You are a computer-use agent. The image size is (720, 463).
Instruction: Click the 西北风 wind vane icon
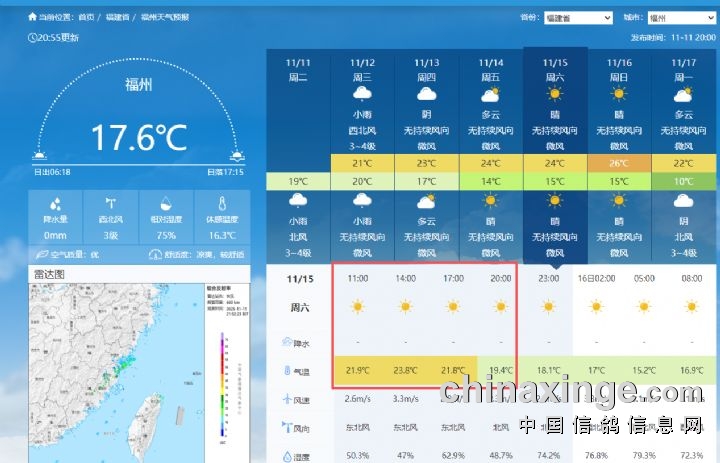point(110,203)
